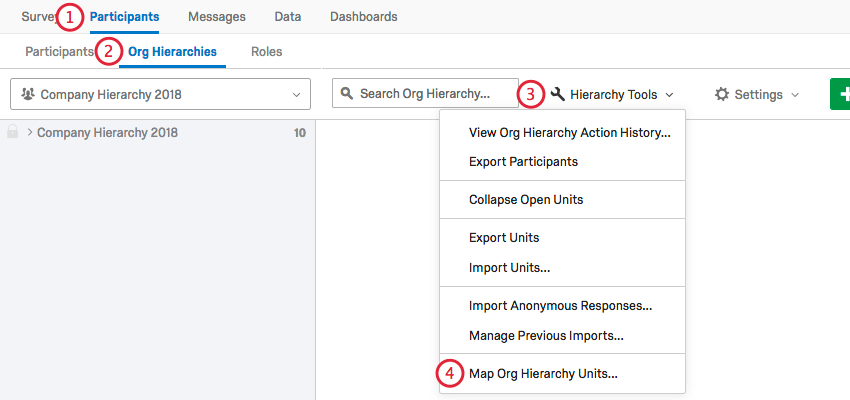The image size is (850, 400).
Task: Choose Map Org Hierarchy Units menu item
Action: click(543, 374)
